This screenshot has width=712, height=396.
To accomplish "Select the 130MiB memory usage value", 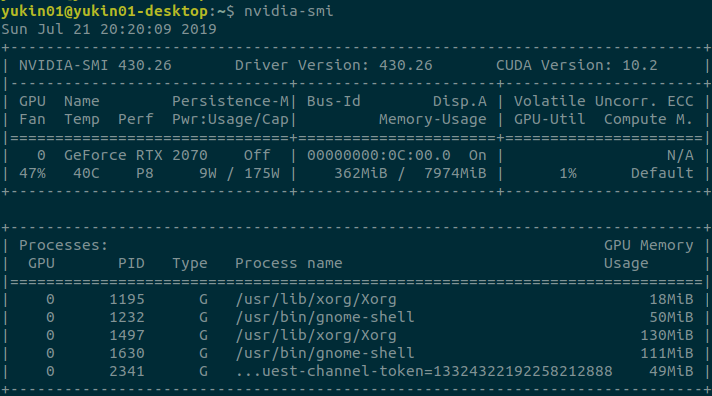I will tap(667, 335).
